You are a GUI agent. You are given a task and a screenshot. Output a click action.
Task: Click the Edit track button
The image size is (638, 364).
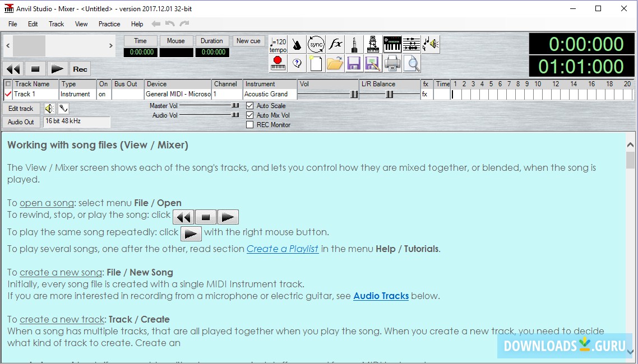coord(21,109)
